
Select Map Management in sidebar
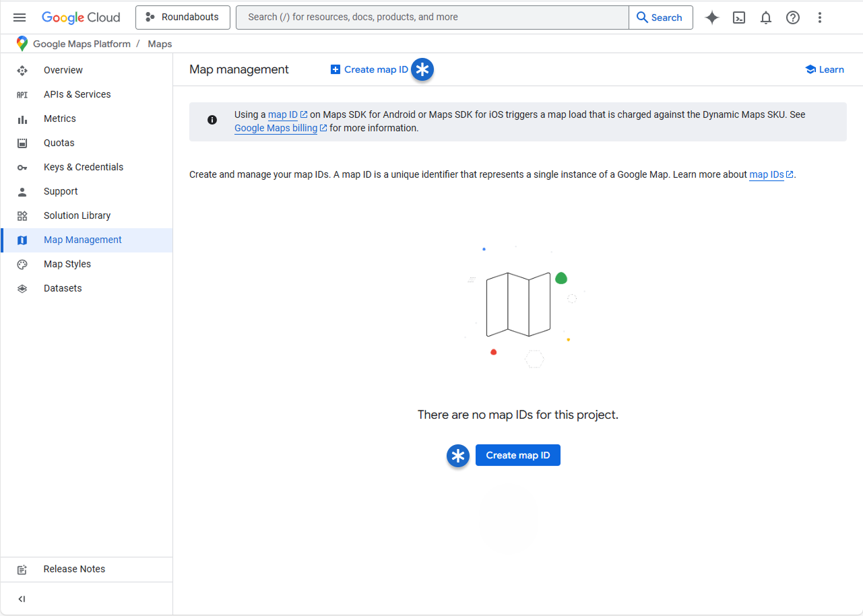pyautogui.click(x=86, y=240)
